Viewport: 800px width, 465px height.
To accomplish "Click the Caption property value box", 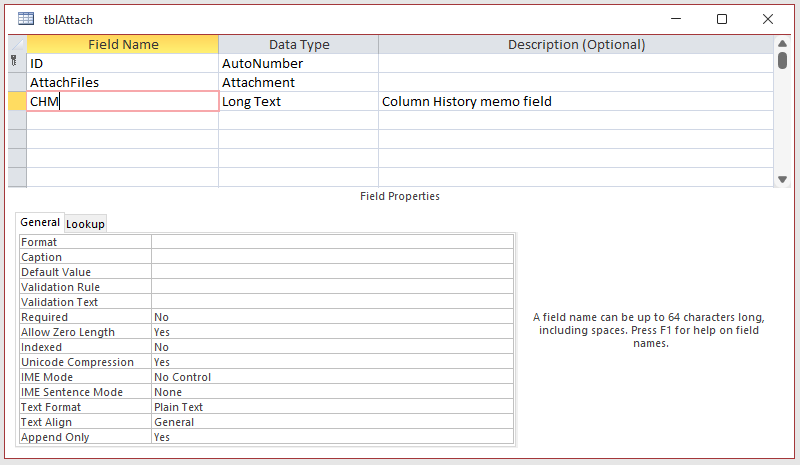I will [332, 257].
